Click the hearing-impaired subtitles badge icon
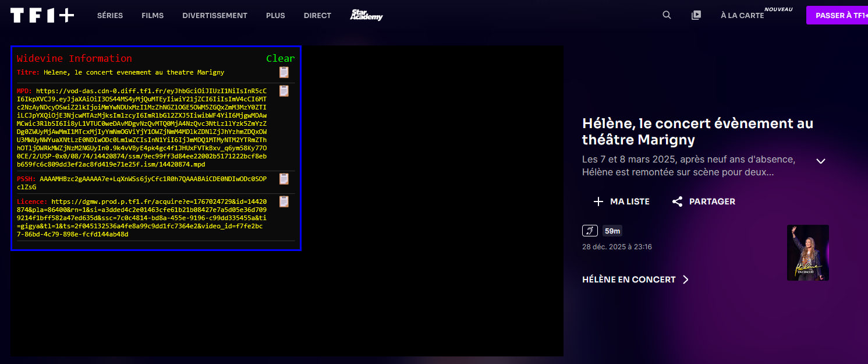Viewport: 868px width, 364px height. pos(590,231)
